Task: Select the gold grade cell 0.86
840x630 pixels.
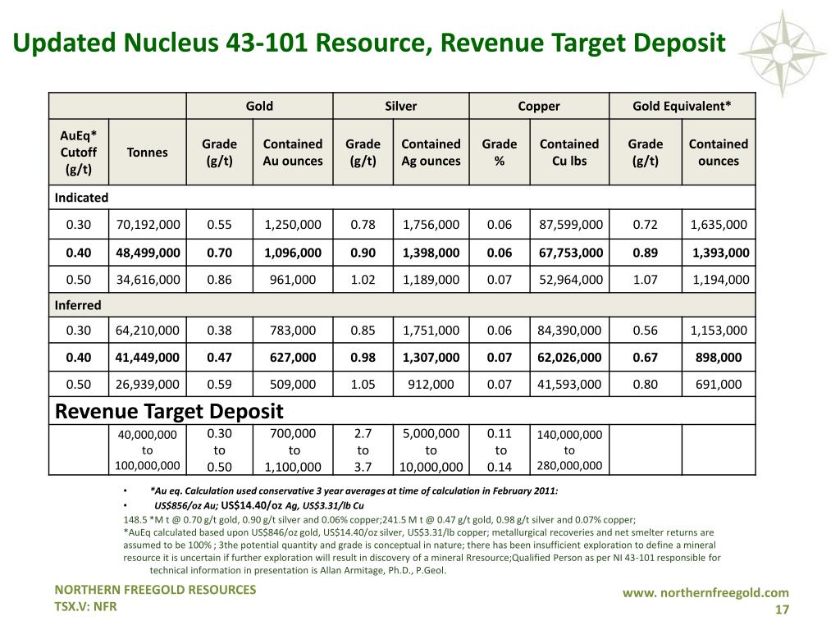Action: tap(220, 280)
